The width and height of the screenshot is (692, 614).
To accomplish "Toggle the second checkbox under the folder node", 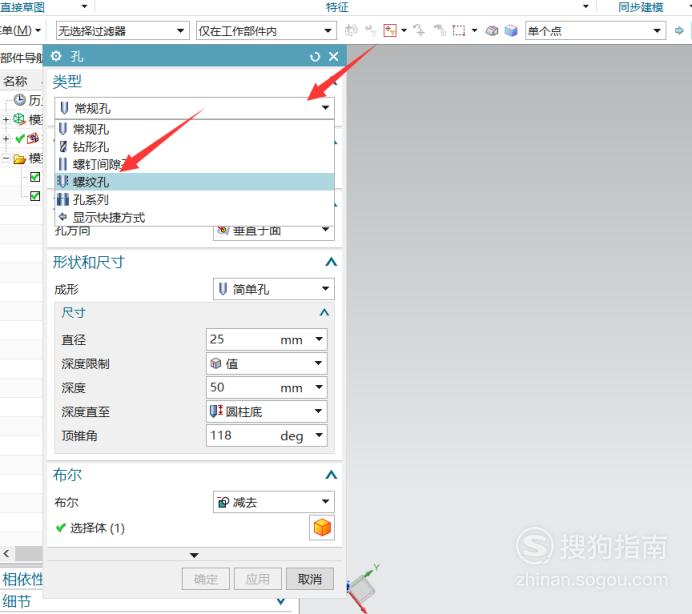I will (35, 196).
